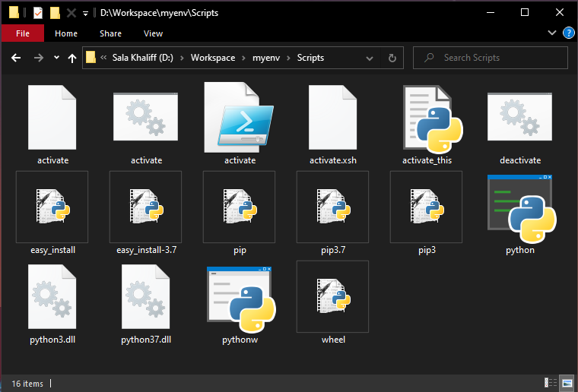Click the "deactivate" file name label

(520, 160)
